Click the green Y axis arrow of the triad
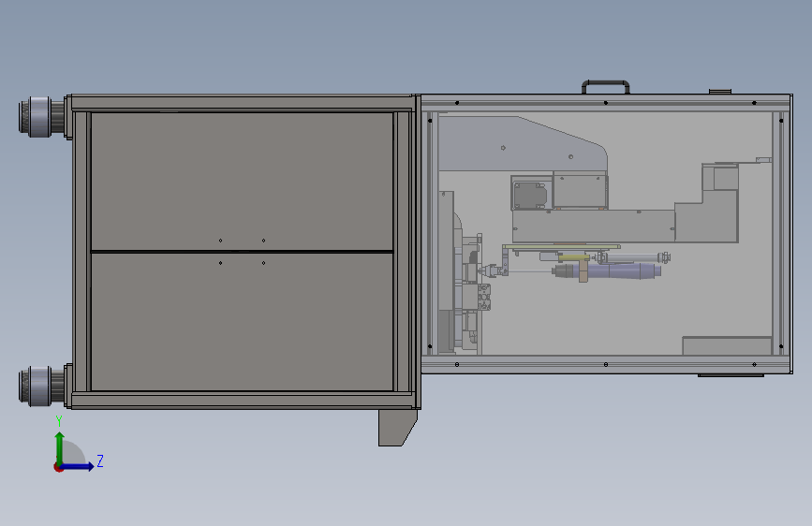Image resolution: width=812 pixels, height=526 pixels. (x=60, y=448)
